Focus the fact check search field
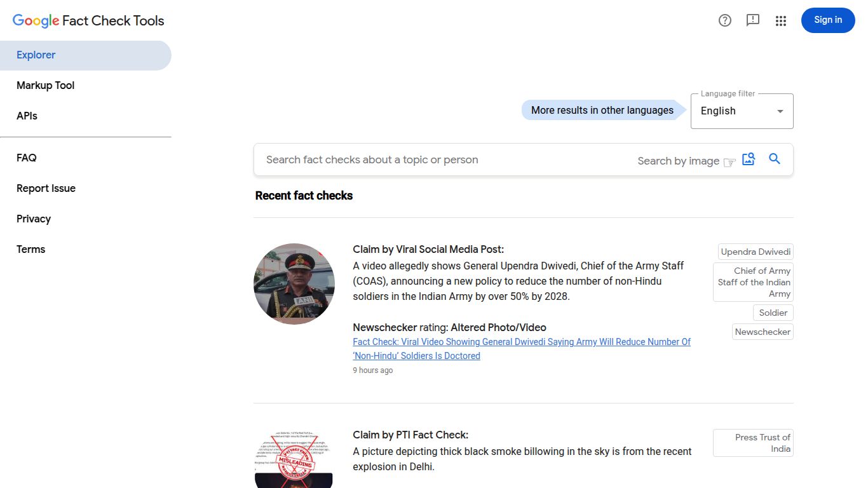 click(x=445, y=160)
